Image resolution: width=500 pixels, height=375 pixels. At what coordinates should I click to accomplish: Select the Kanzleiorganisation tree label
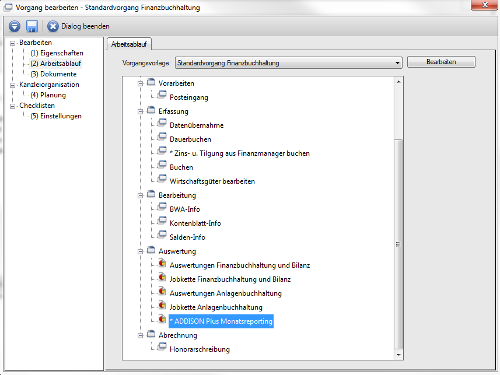(x=49, y=85)
